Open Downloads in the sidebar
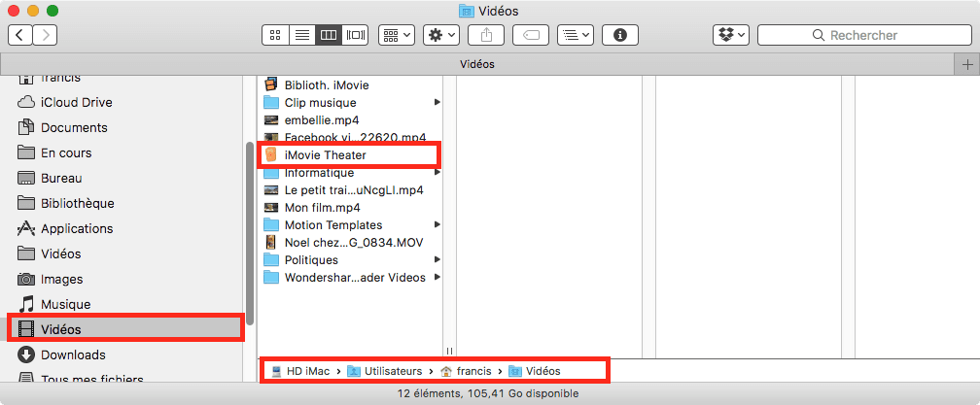Image resolution: width=980 pixels, height=405 pixels. click(61, 354)
